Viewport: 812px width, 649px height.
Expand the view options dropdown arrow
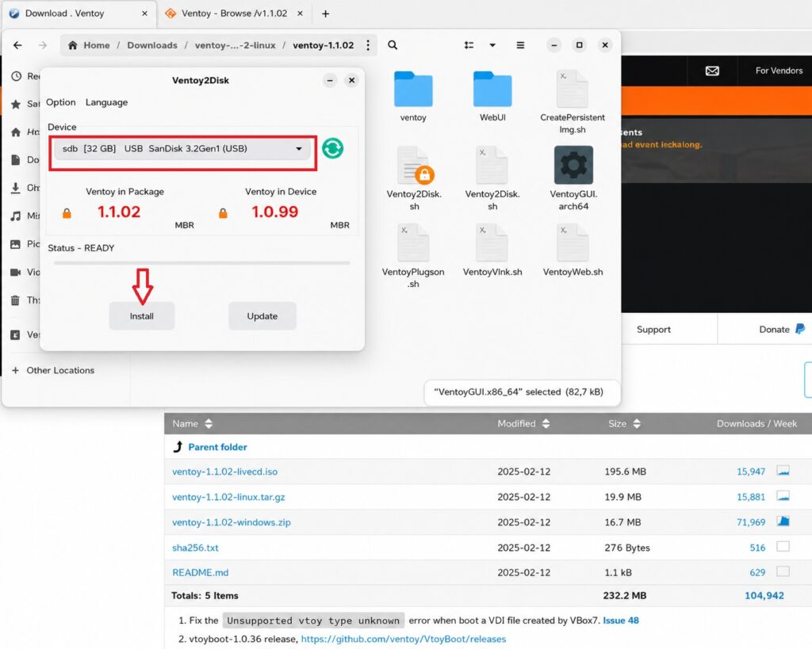tap(492, 45)
